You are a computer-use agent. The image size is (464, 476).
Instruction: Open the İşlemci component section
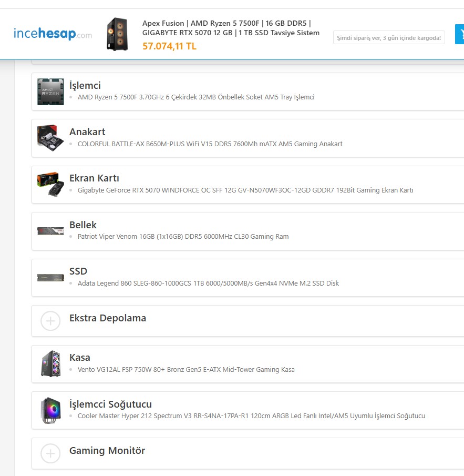[x=85, y=86]
